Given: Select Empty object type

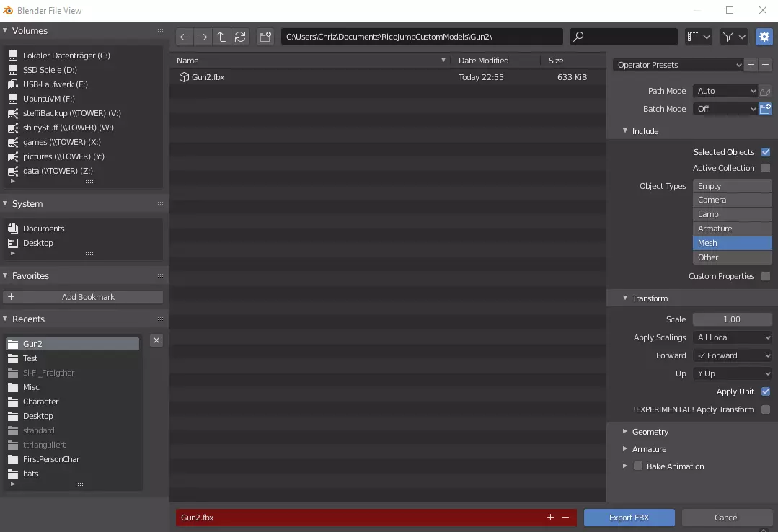Looking at the screenshot, I should [733, 185].
